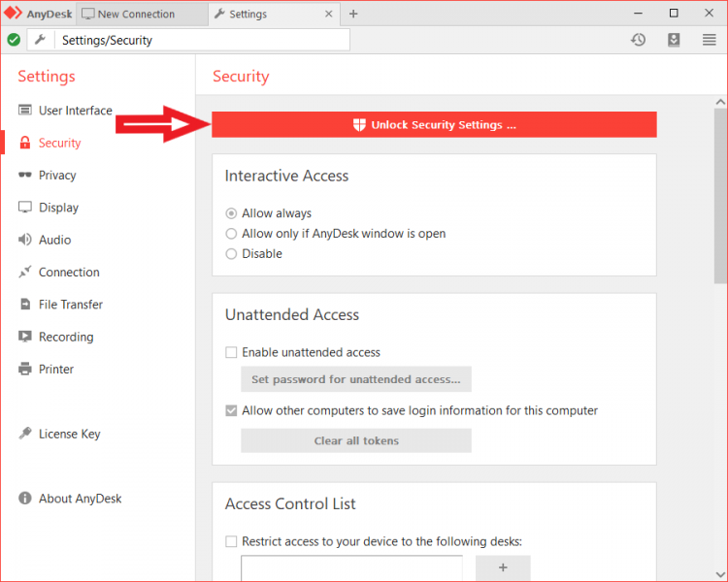The width and height of the screenshot is (728, 582).
Task: Close the Settings tab
Action: (x=329, y=14)
